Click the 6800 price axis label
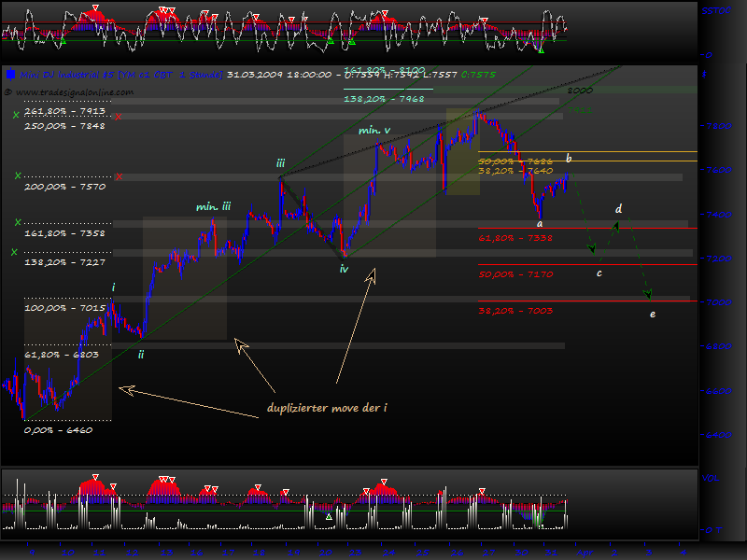747x560 pixels. pyautogui.click(x=718, y=346)
